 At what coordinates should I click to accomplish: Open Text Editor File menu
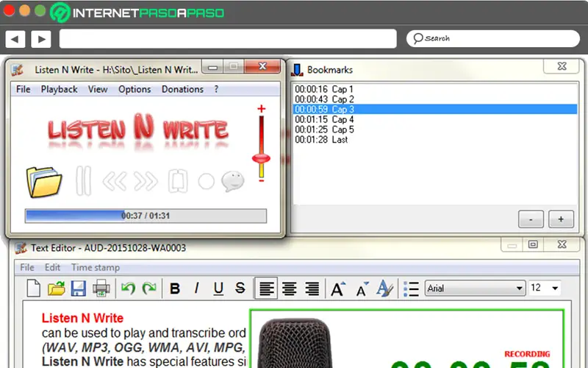[x=27, y=267]
